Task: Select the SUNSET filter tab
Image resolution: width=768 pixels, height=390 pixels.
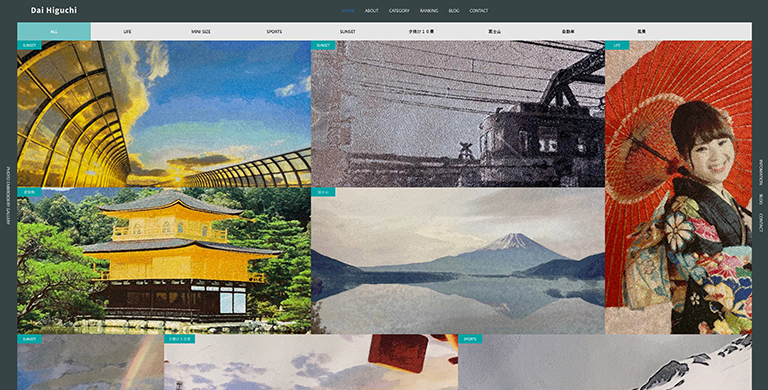Action: [x=348, y=31]
